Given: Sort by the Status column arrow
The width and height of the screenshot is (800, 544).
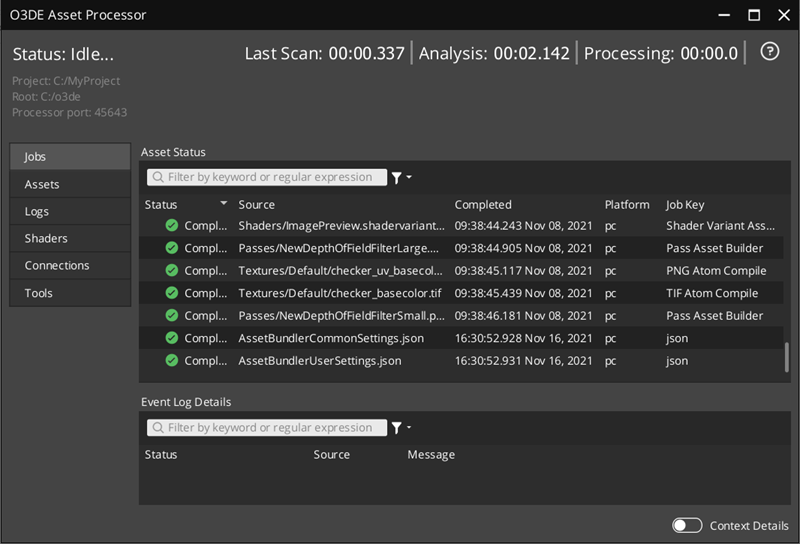Looking at the screenshot, I should [x=223, y=204].
